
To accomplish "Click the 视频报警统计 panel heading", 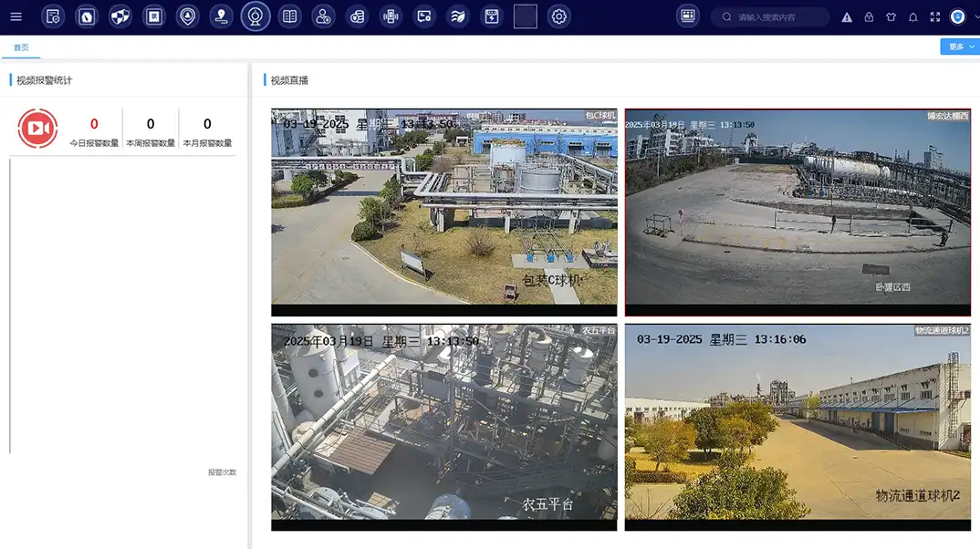I will (45, 80).
